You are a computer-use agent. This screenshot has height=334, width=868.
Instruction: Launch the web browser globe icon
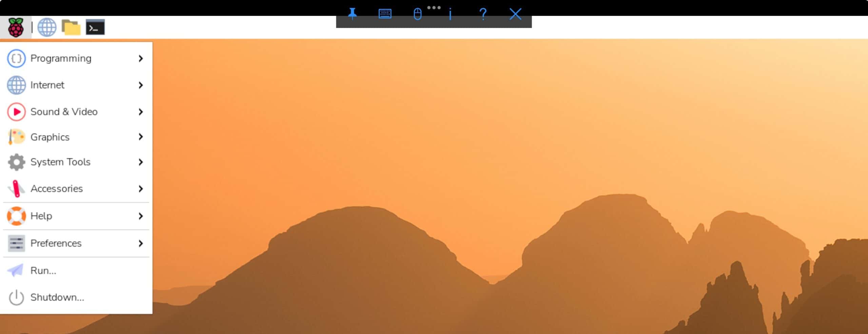pyautogui.click(x=47, y=27)
